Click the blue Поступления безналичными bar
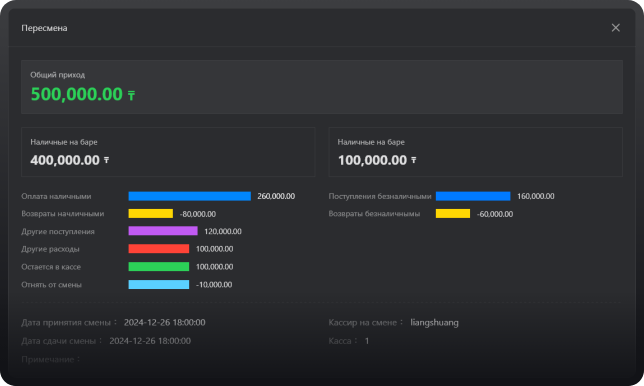The image size is (644, 386). pos(473,196)
